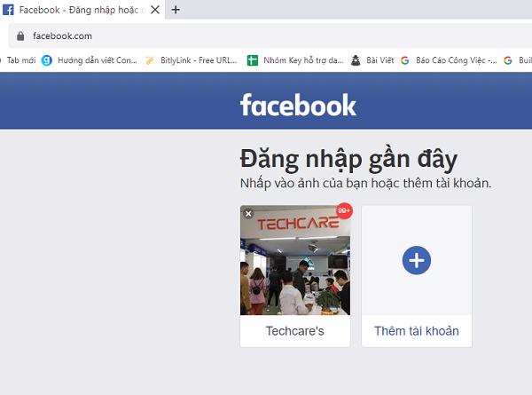Open 'Hướng dẫn viết Con...' bookmark
Image resolution: width=532 pixels, height=395 pixels.
[x=90, y=60]
